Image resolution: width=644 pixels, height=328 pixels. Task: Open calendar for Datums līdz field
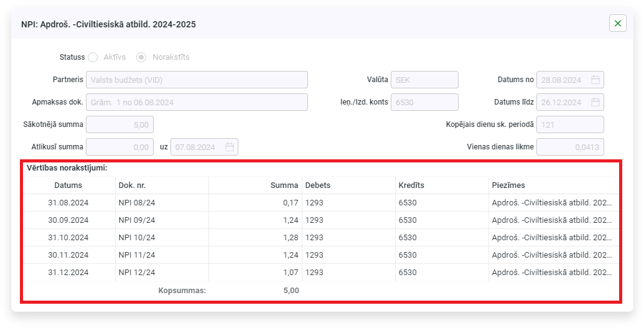point(595,102)
